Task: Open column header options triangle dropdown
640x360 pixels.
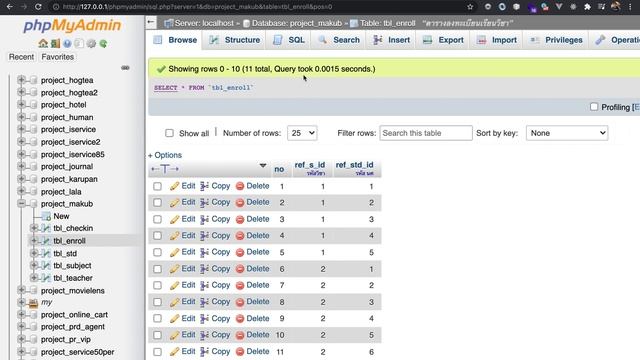Action: pos(263,166)
